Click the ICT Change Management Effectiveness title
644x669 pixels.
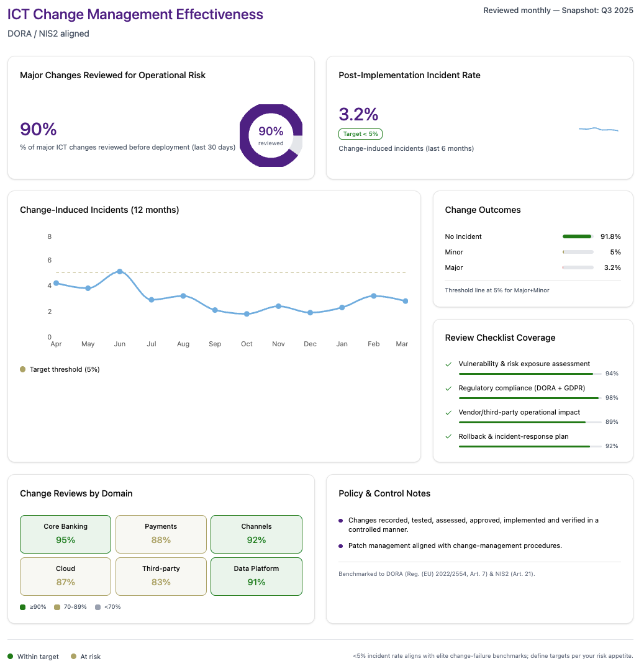pyautogui.click(x=135, y=14)
